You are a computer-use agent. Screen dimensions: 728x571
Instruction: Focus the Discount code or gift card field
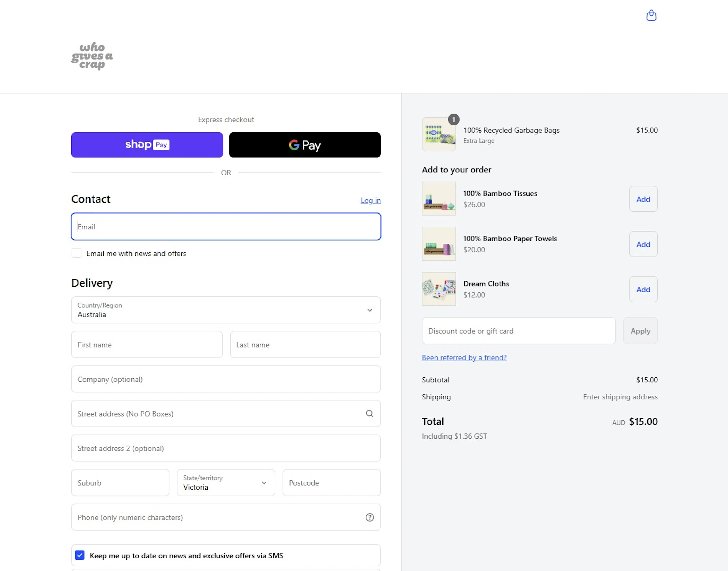click(518, 331)
